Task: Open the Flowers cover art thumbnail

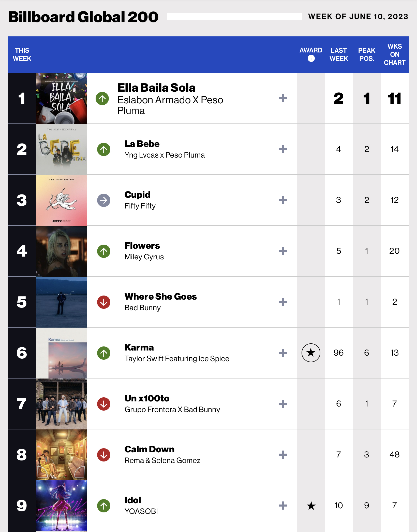Action: coord(62,251)
